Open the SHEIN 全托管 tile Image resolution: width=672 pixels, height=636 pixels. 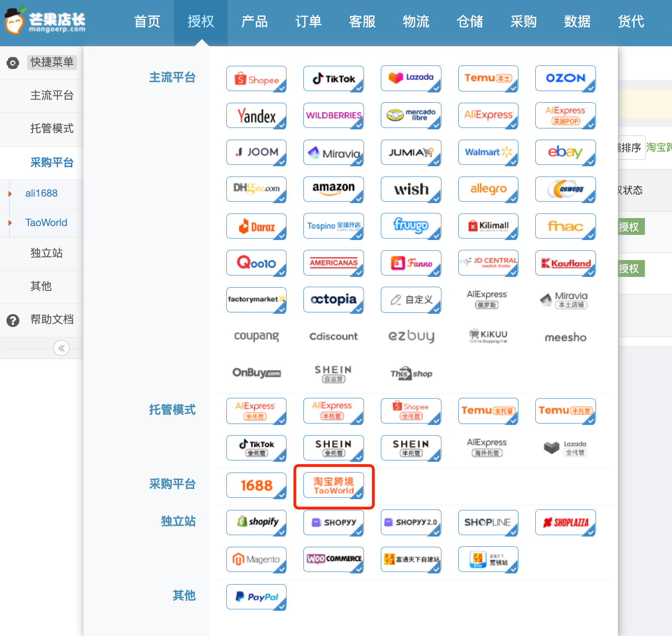tap(333, 448)
